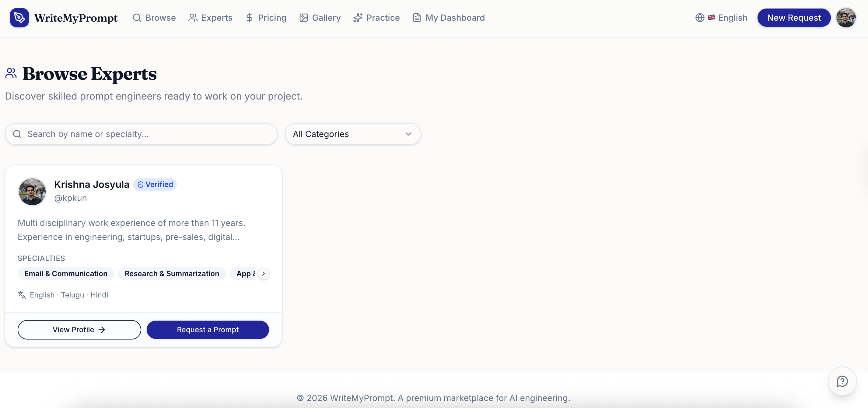This screenshot has height=408, width=868.
Task: Expand hidden specialties with the chevron
Action: pos(263,273)
